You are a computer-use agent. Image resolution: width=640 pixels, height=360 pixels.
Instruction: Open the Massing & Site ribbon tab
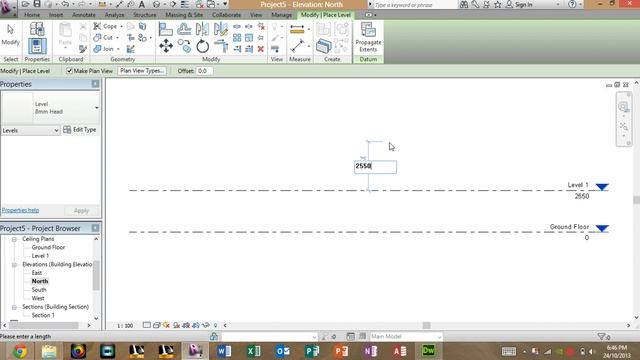[184, 15]
